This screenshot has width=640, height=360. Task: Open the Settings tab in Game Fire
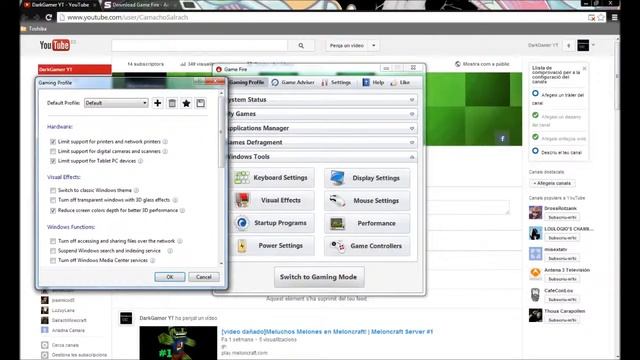point(336,82)
